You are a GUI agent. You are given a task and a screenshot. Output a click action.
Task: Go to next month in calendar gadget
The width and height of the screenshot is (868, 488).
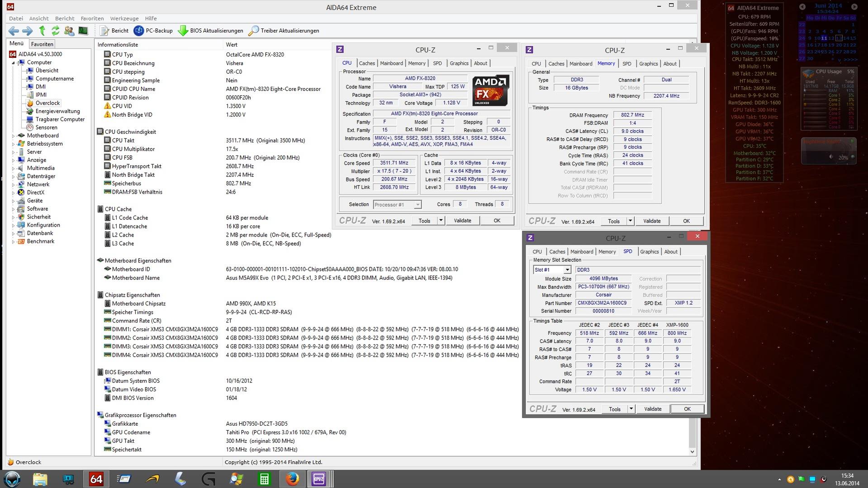pyautogui.click(x=854, y=7)
